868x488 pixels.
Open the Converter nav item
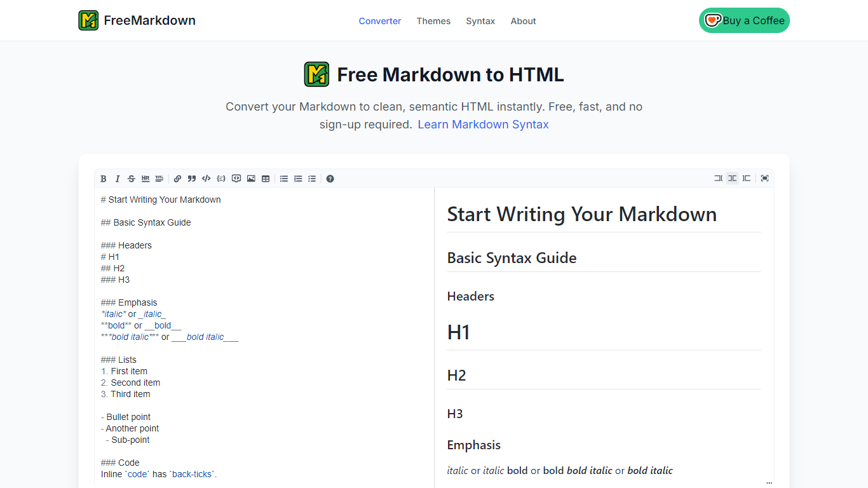tap(380, 21)
